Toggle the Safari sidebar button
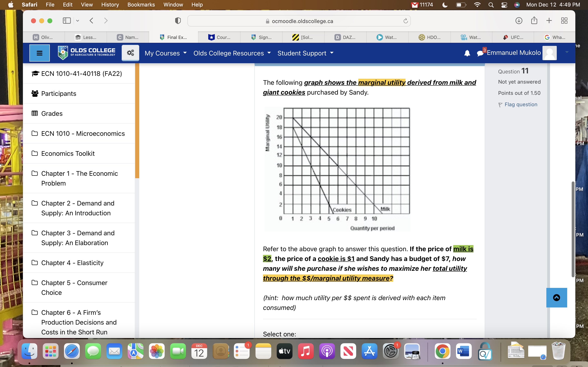Image resolution: width=588 pixels, height=367 pixels. (x=67, y=21)
